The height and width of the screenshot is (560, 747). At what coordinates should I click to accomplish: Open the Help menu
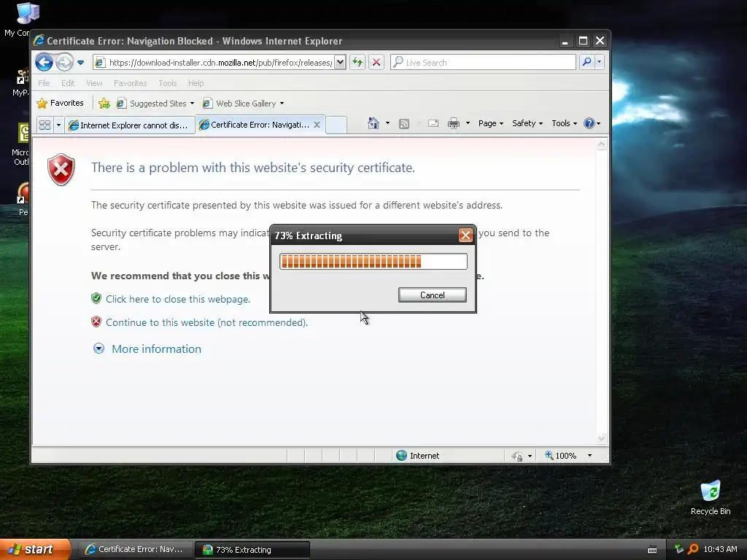click(196, 83)
